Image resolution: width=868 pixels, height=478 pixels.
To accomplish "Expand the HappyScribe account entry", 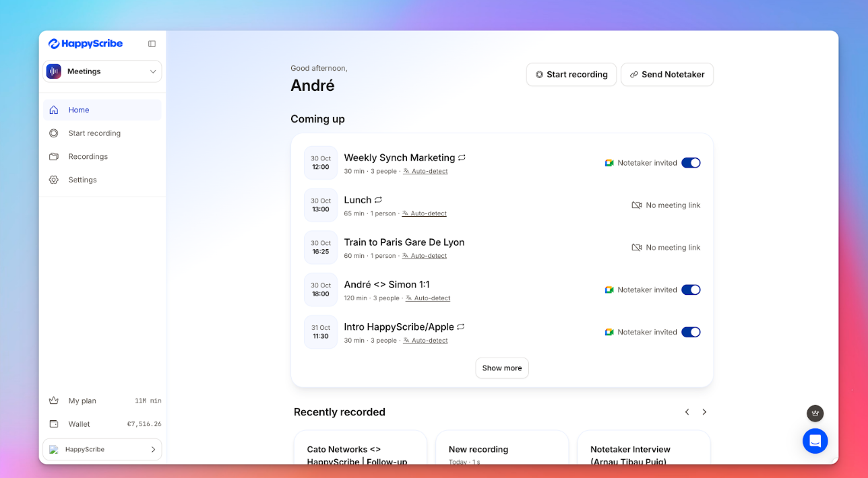I will click(102, 449).
